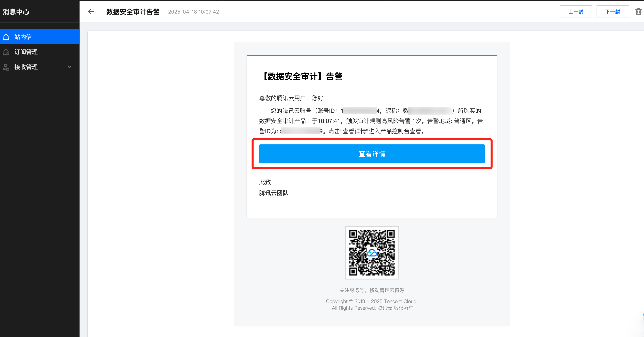Viewport: 644px width, 337px height.
Task: Click the text 关注服务号，移动管理云资源
Action: (372, 290)
